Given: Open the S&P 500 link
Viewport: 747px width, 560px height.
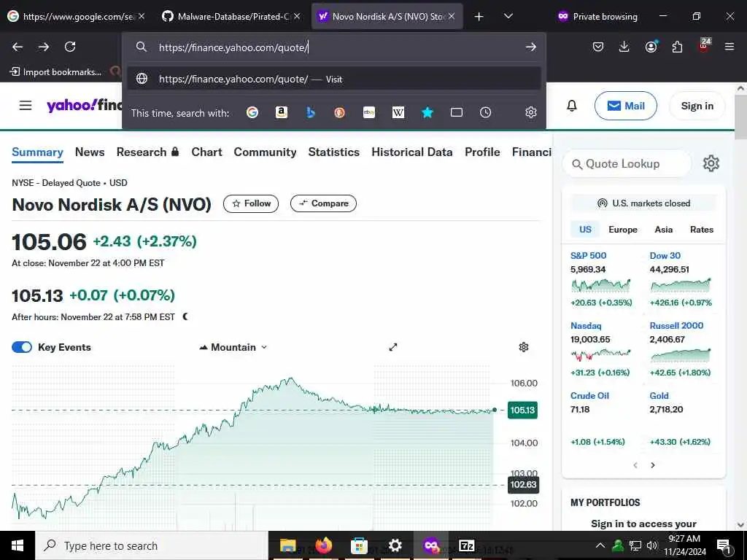Looking at the screenshot, I should coord(589,256).
